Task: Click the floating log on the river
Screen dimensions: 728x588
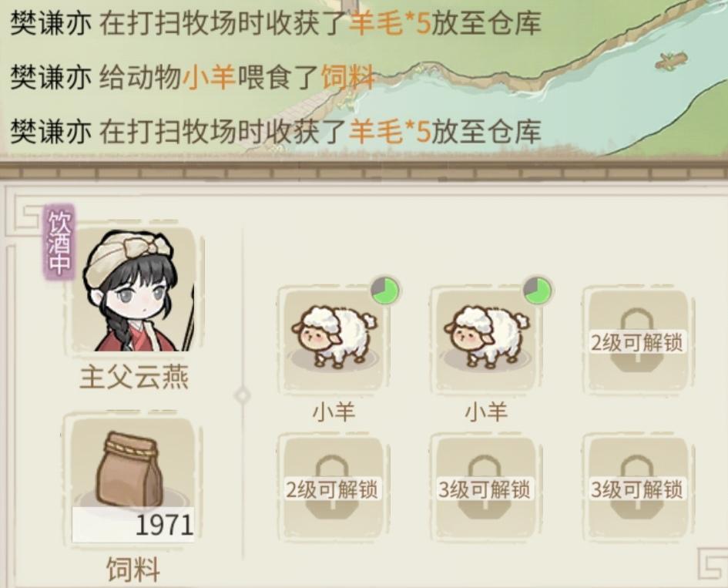Action: point(671,60)
